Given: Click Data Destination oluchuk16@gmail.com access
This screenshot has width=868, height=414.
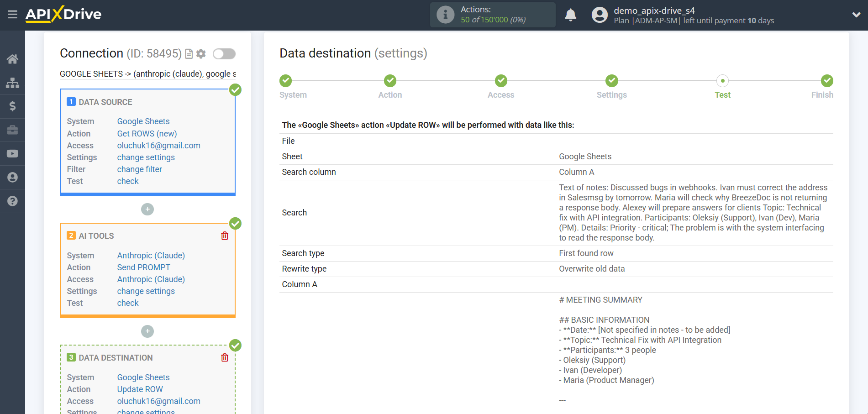Looking at the screenshot, I should 159,401.
